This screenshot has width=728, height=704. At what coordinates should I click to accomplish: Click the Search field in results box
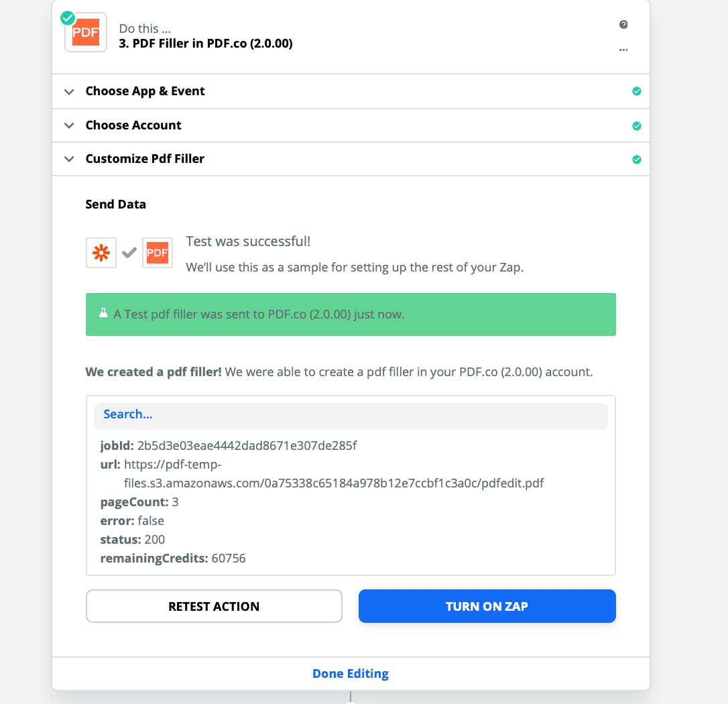coord(351,415)
